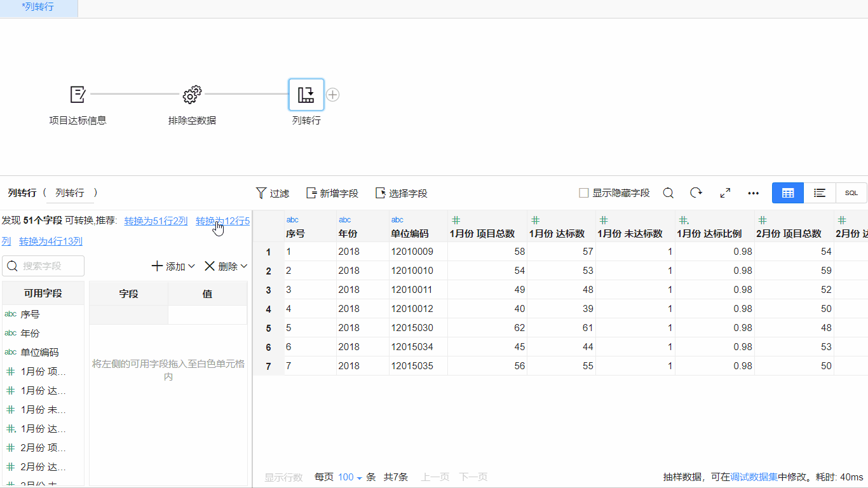Change the page size 100 dropdown
The height and width of the screenshot is (488, 868).
(350, 477)
